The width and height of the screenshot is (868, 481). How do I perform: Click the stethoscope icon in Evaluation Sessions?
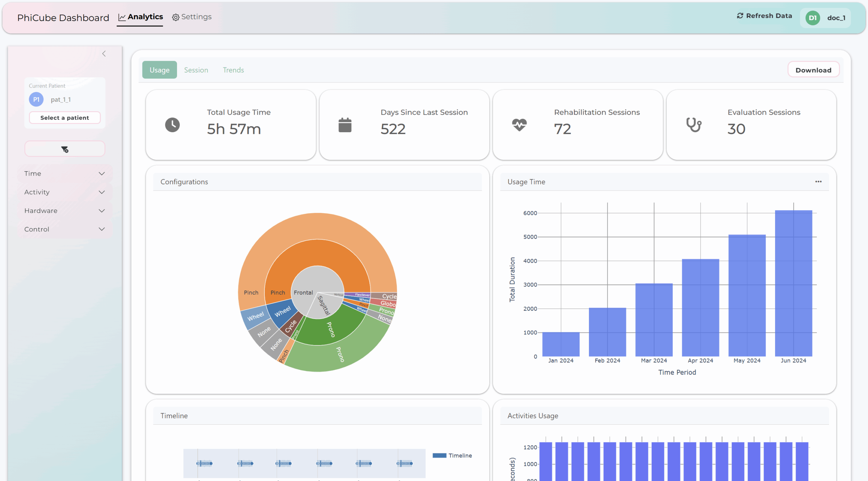click(693, 125)
